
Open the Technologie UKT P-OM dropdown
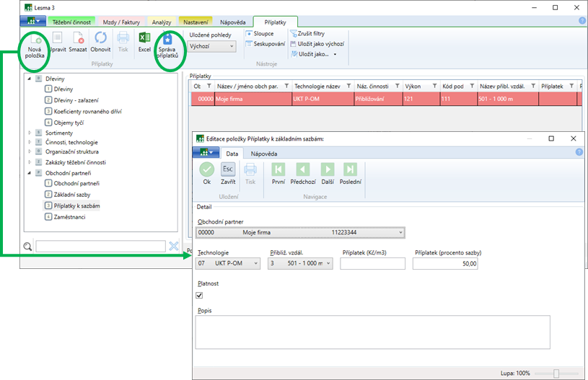click(228, 264)
